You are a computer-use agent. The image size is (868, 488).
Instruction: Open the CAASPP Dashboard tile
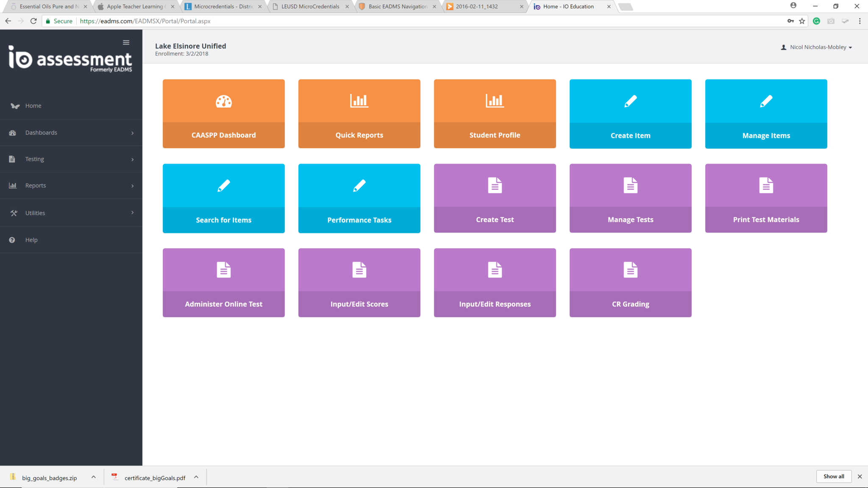223,114
